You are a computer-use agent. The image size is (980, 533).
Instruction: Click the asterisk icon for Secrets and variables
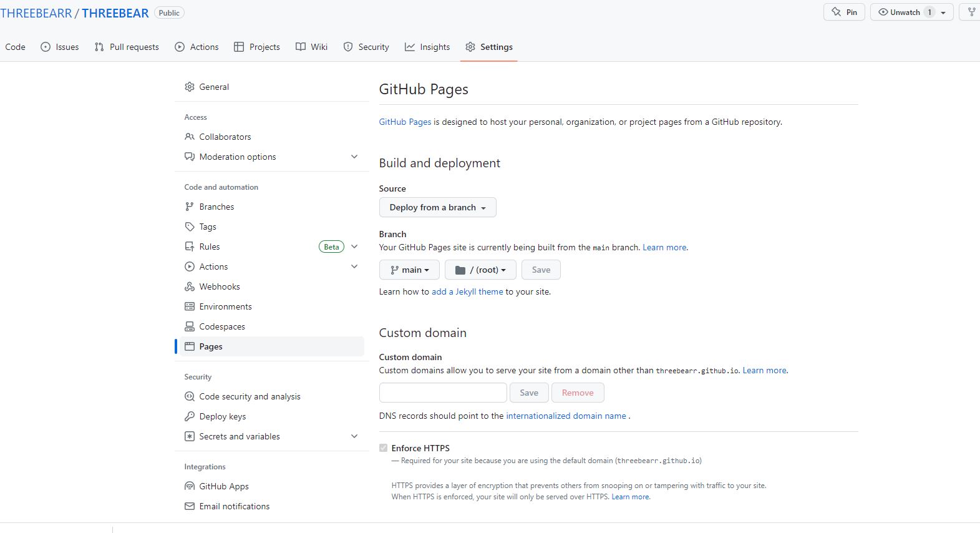pyautogui.click(x=190, y=436)
